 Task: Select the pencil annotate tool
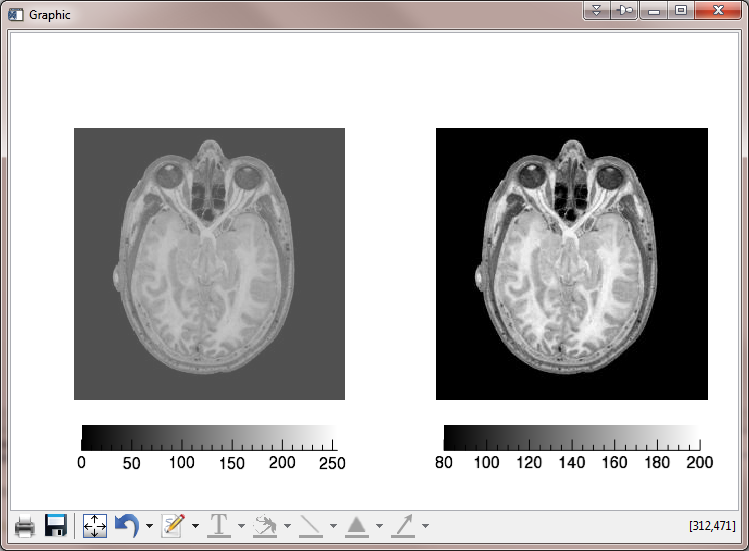tap(173, 526)
